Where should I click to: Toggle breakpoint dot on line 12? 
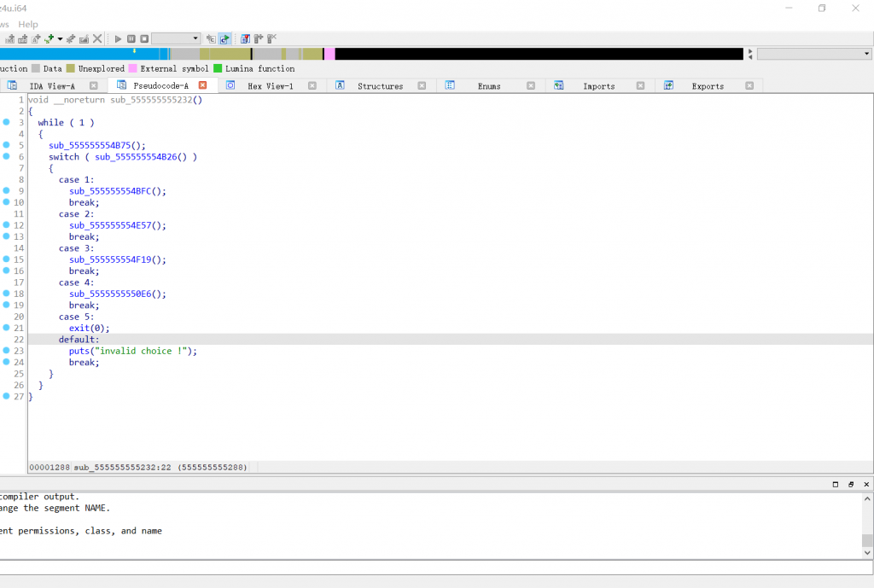pos(6,225)
